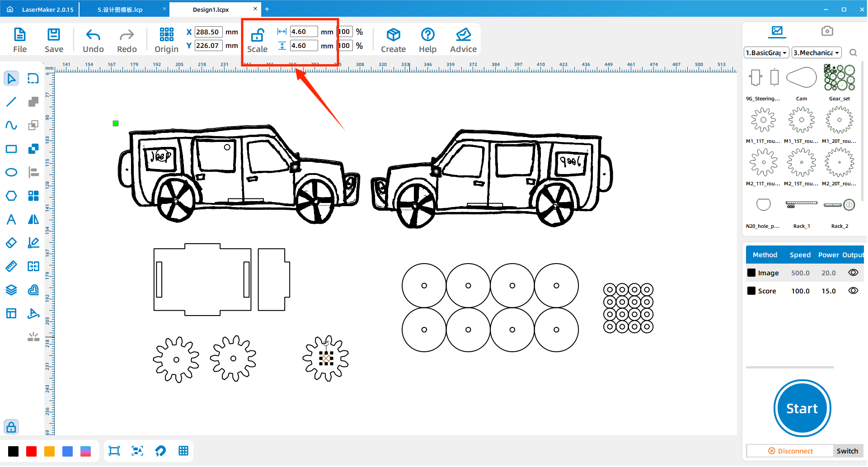868x467 pixels.
Task: Choose the Line drawing tool
Action: click(x=11, y=102)
